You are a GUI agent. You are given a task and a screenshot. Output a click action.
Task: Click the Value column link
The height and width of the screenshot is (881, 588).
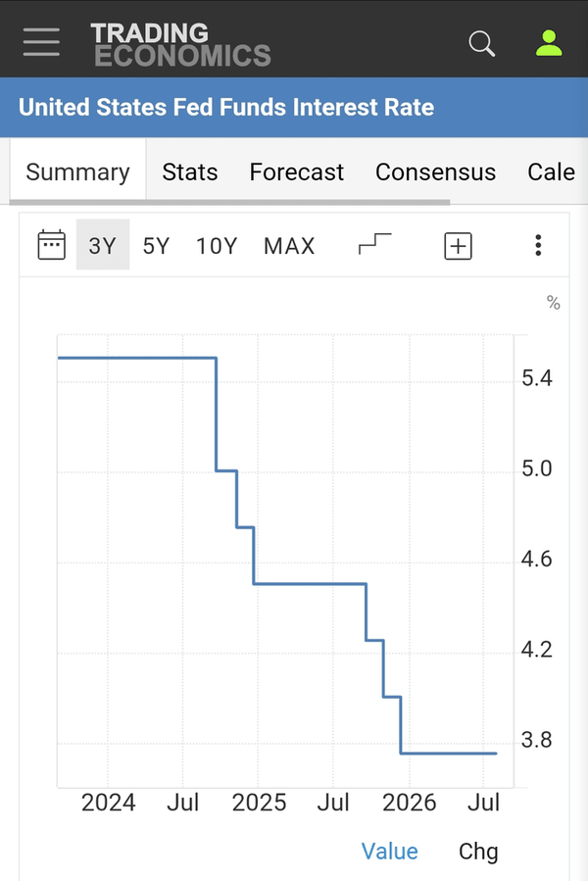[390, 852]
